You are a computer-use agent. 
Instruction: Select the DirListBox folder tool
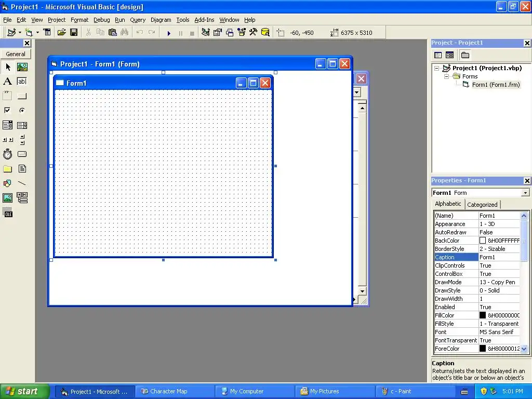point(8,169)
